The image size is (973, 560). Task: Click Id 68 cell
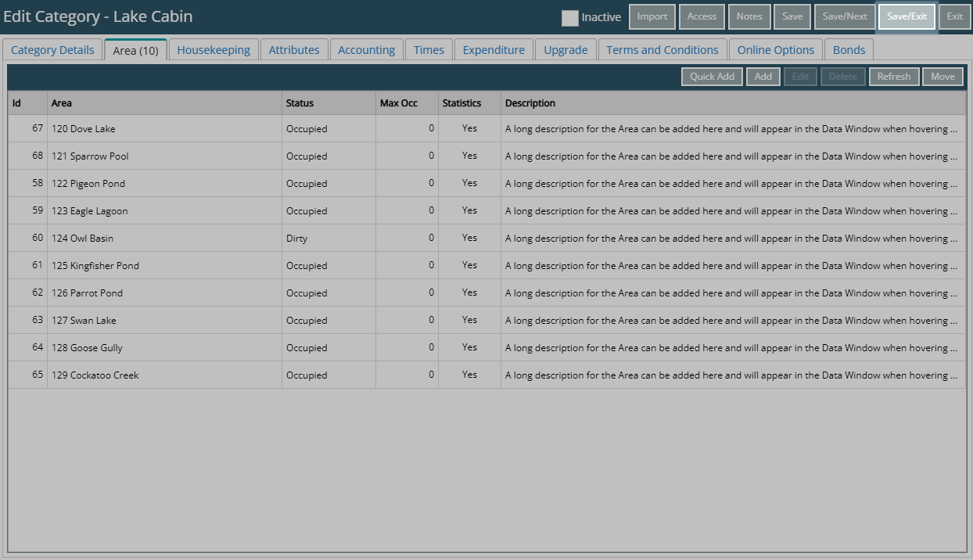click(27, 156)
